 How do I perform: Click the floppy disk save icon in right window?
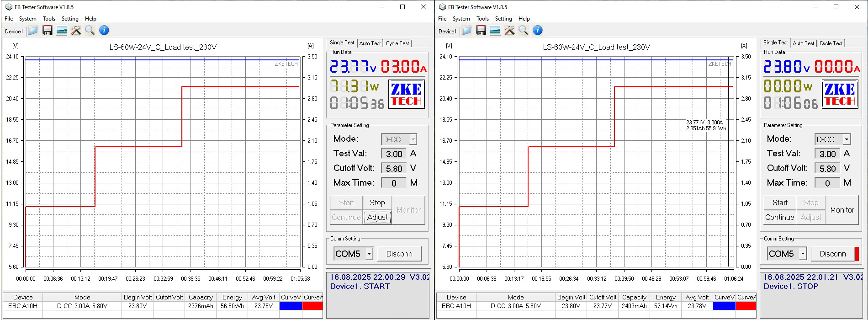pos(481,31)
